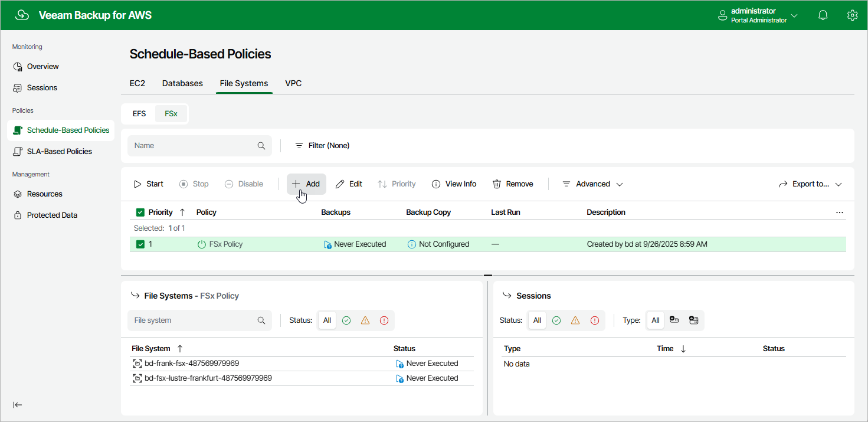This screenshot has height=422, width=868.
Task: Expand the administrator account menu
Action: (x=758, y=15)
